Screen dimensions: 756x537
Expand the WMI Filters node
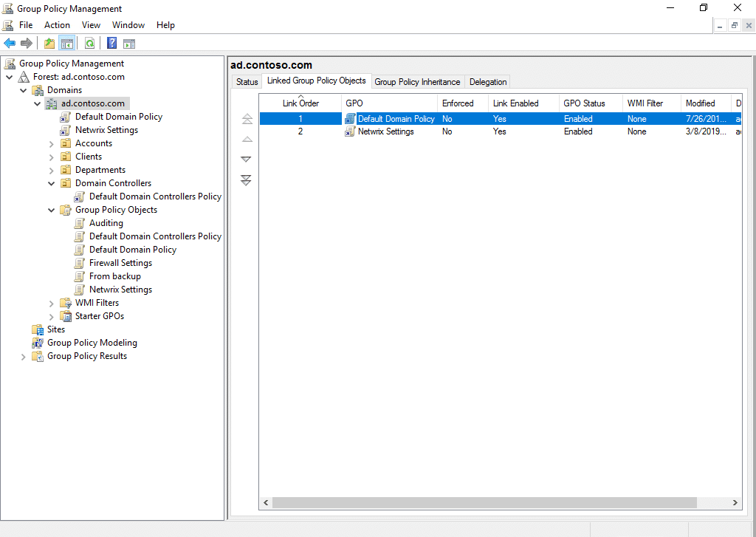click(x=52, y=304)
